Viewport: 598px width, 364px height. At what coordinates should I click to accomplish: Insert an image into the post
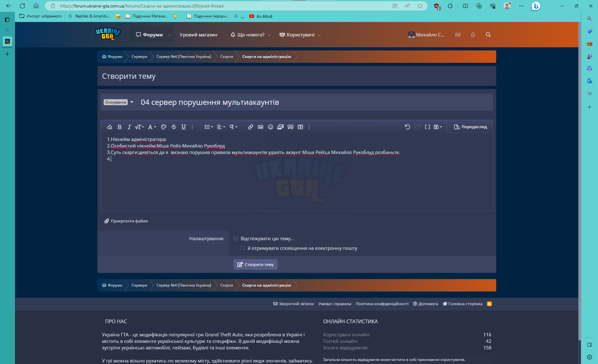(260, 127)
